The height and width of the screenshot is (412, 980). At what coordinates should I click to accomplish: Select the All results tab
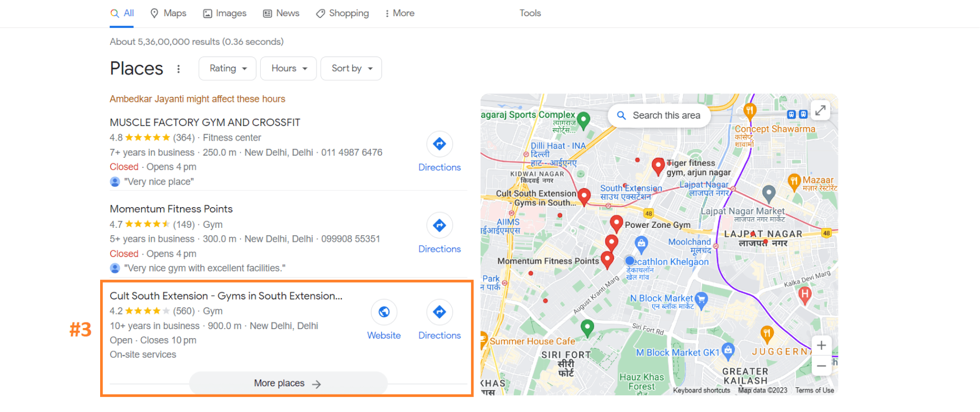[x=122, y=13]
